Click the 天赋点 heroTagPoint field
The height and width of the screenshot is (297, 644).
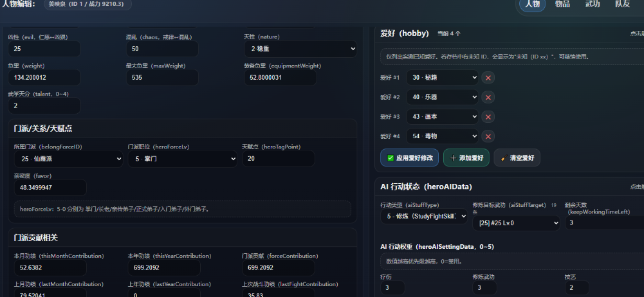(279, 159)
